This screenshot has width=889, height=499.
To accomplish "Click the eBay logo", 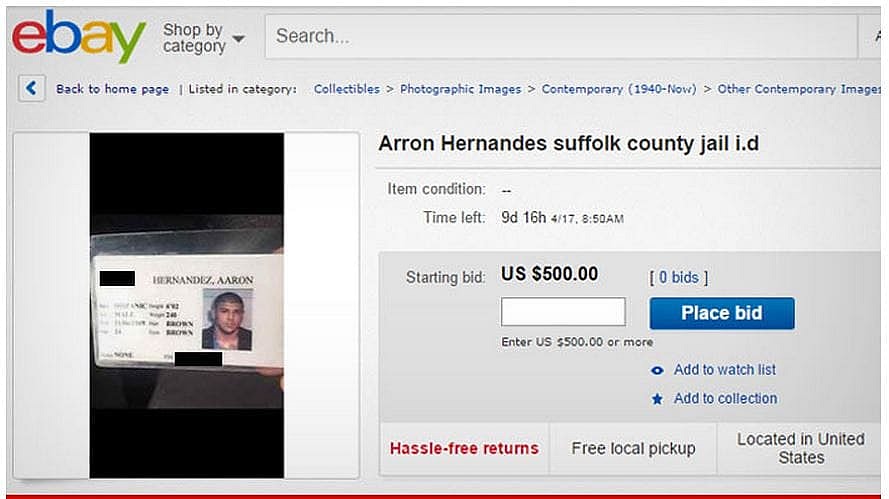I will tap(78, 37).
